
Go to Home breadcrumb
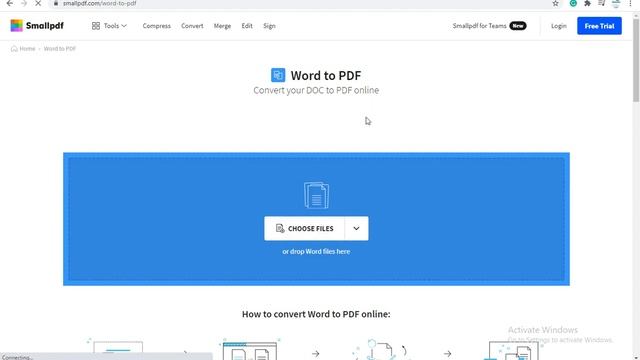coord(23,49)
